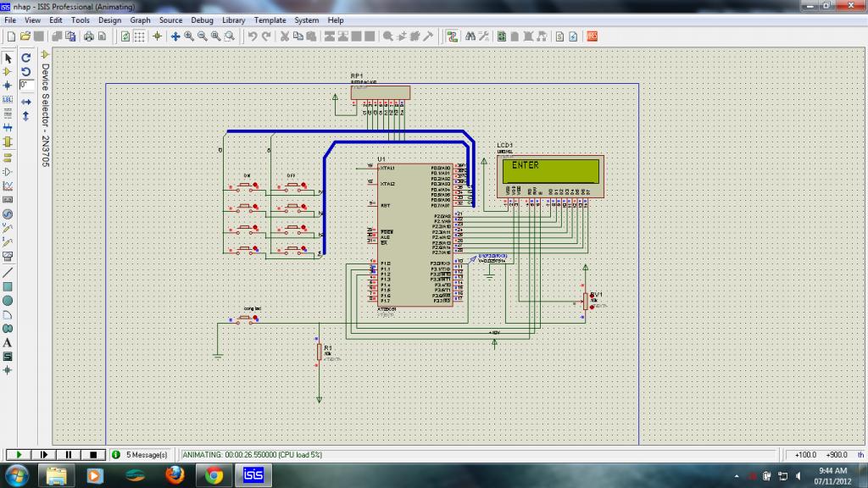Select the 2D text 'A' tool
This screenshot has height=488, width=868.
point(8,342)
